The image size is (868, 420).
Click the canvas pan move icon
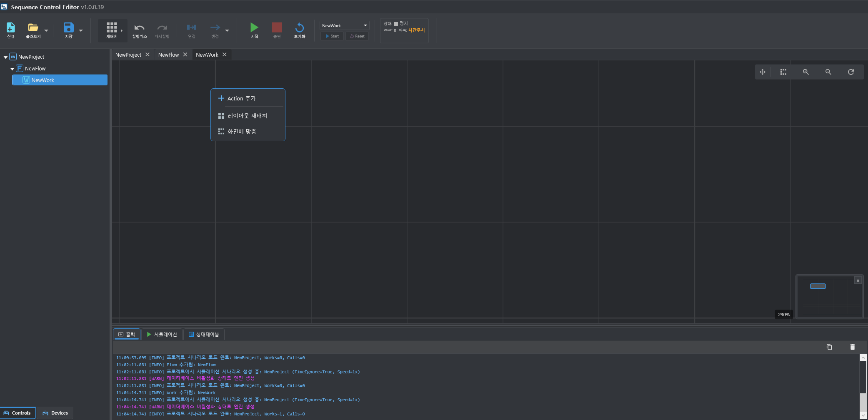tap(763, 72)
